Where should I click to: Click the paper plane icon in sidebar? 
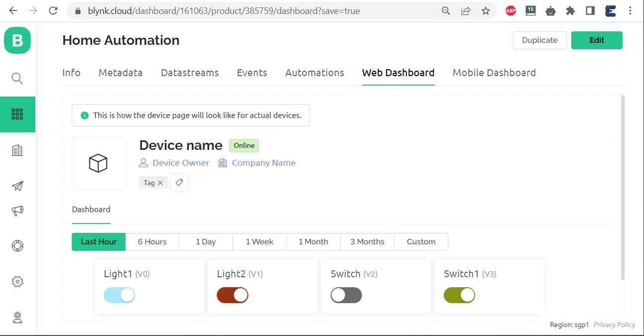[17, 186]
